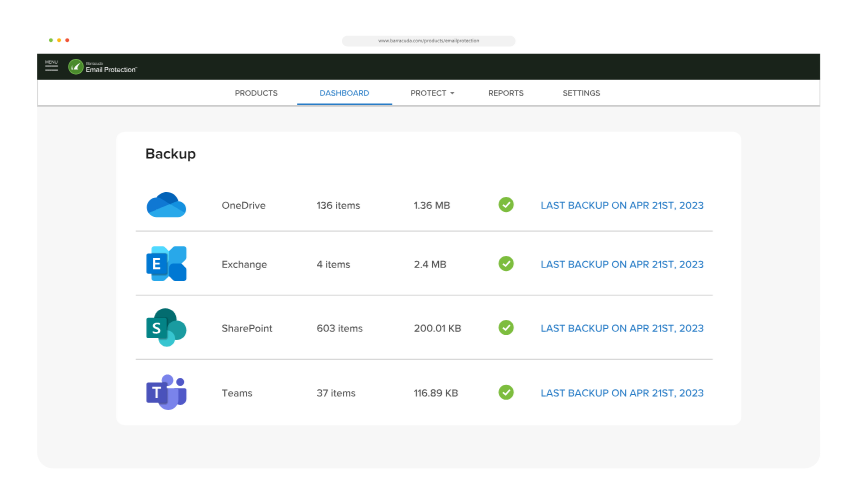The image size is (860, 501).
Task: Click the Exchange row label
Action: pos(244,264)
